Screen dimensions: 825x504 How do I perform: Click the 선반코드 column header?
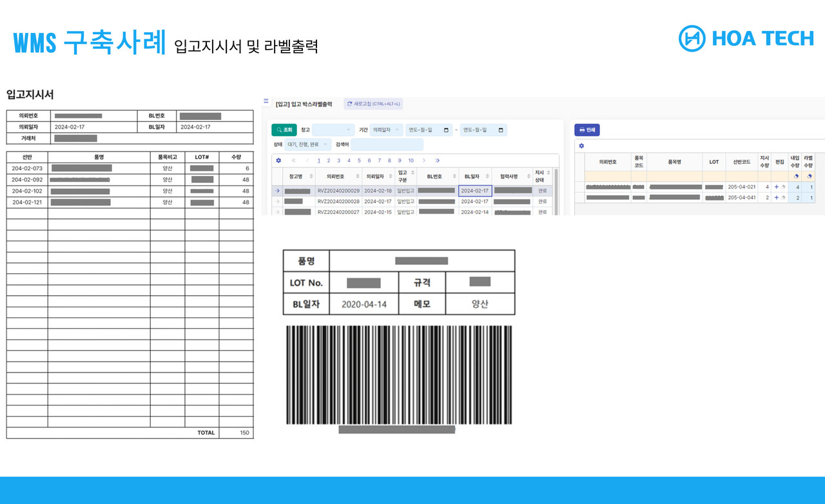(741, 162)
